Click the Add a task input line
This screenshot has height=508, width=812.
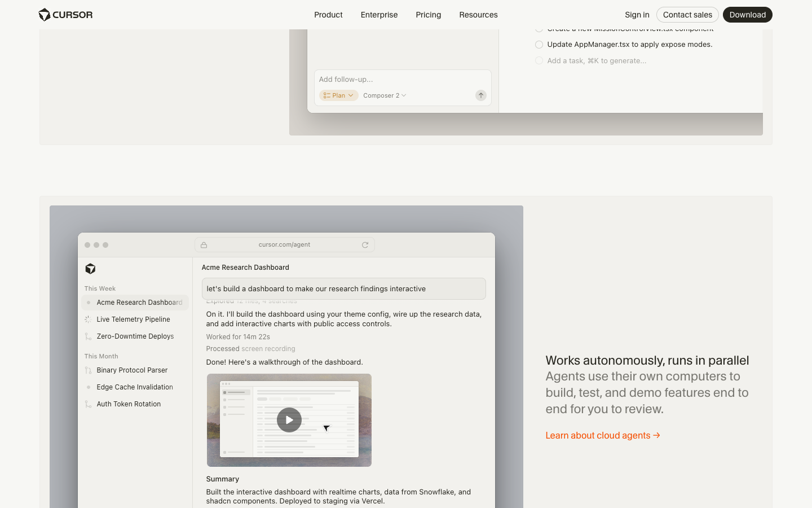[597, 60]
